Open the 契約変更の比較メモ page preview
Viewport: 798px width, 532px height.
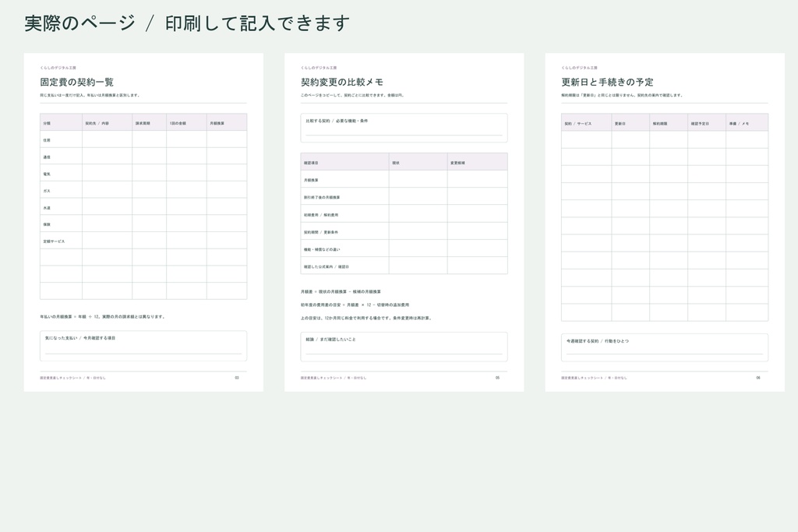click(404, 222)
